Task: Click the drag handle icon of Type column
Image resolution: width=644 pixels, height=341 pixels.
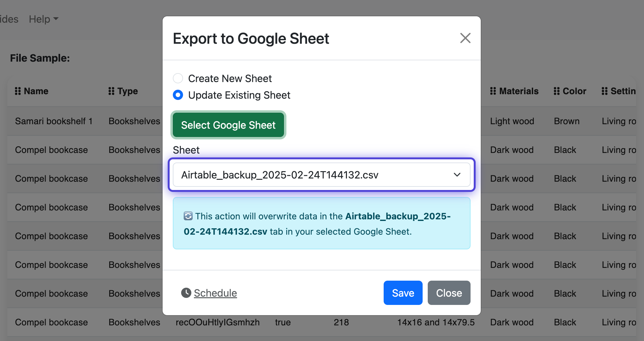Action: click(x=111, y=91)
